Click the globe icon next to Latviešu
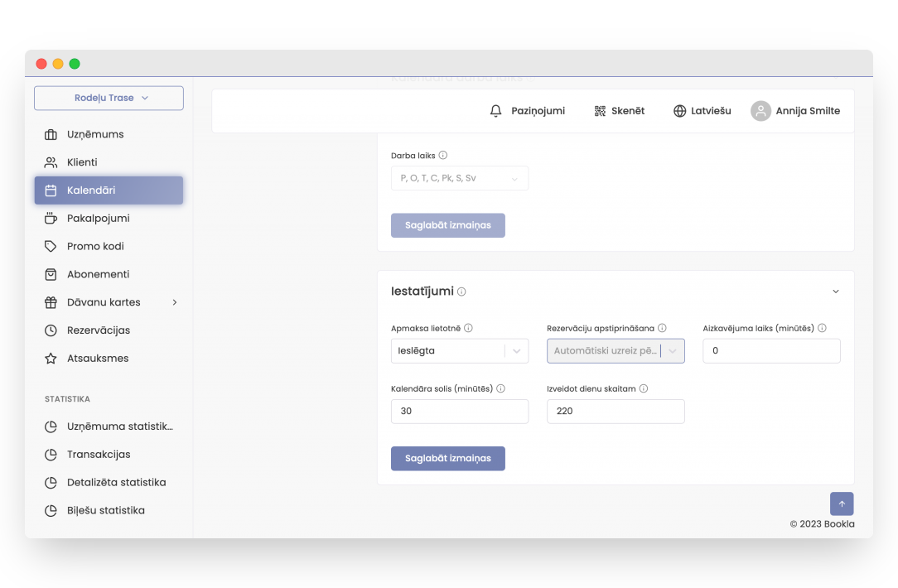This screenshot has height=588, width=898. (x=679, y=110)
